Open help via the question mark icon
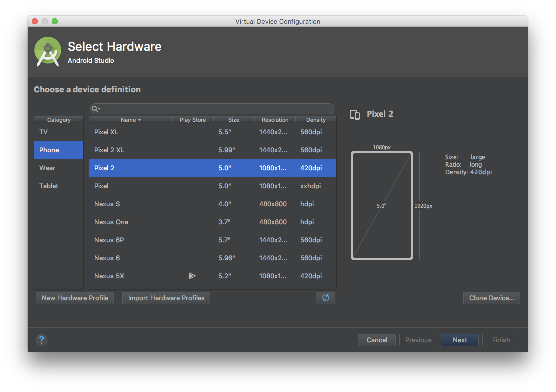This screenshot has width=556, height=392. pos(41,340)
